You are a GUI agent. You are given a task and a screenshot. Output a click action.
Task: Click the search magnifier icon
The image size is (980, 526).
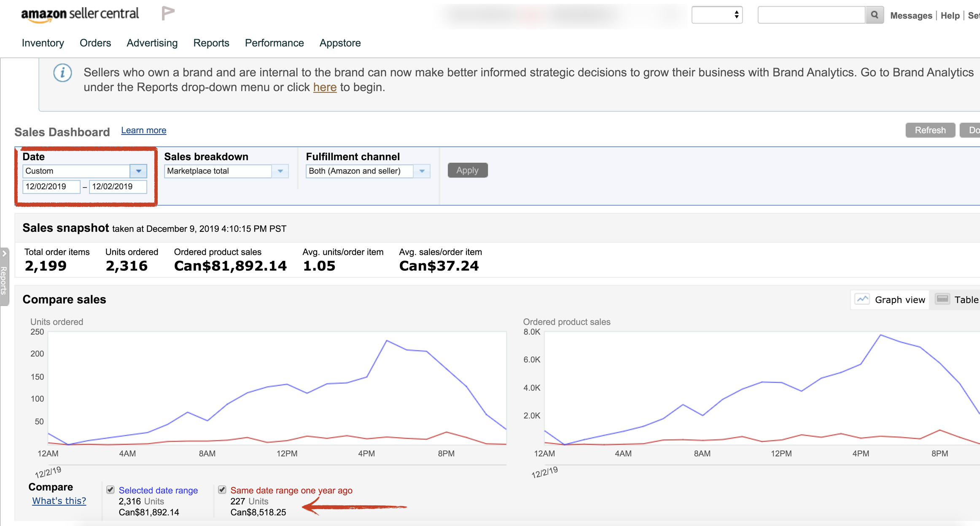coord(875,15)
